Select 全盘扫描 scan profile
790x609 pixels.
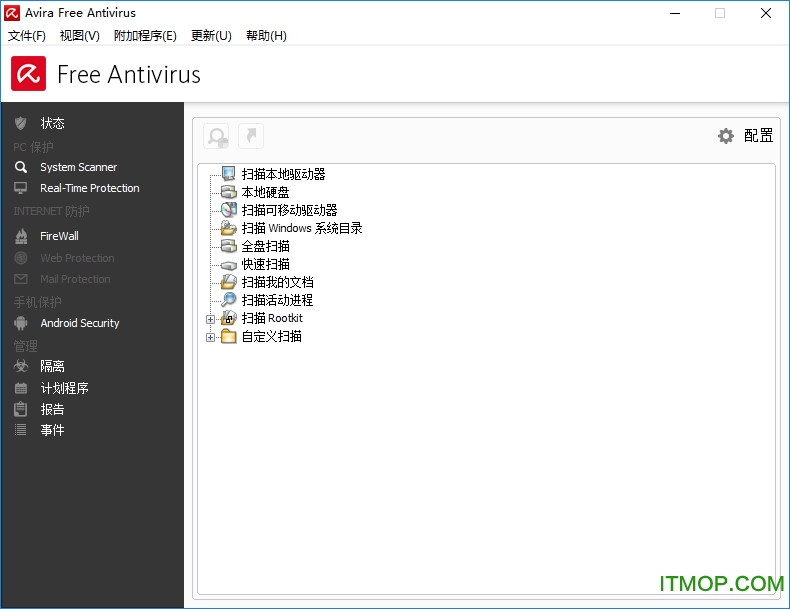click(265, 246)
